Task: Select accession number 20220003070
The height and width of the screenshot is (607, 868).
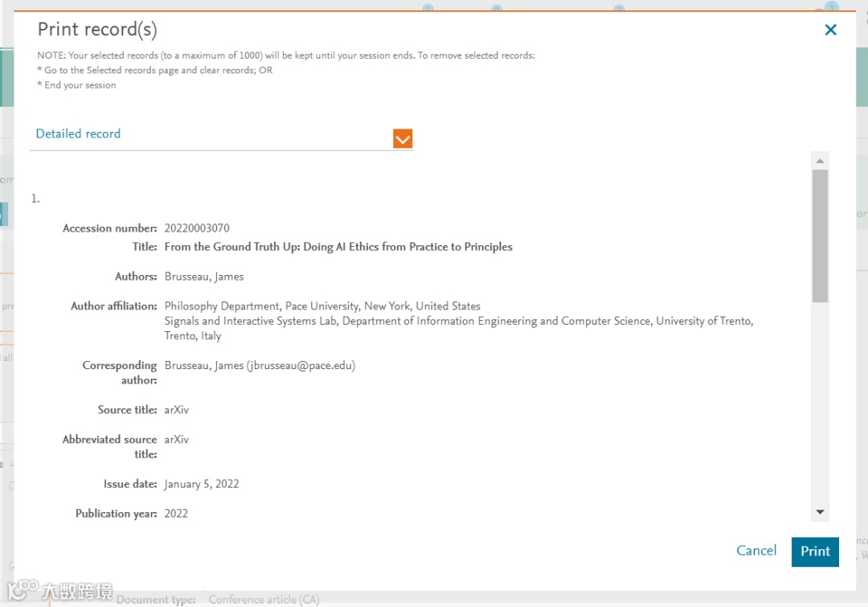Action: [x=197, y=228]
